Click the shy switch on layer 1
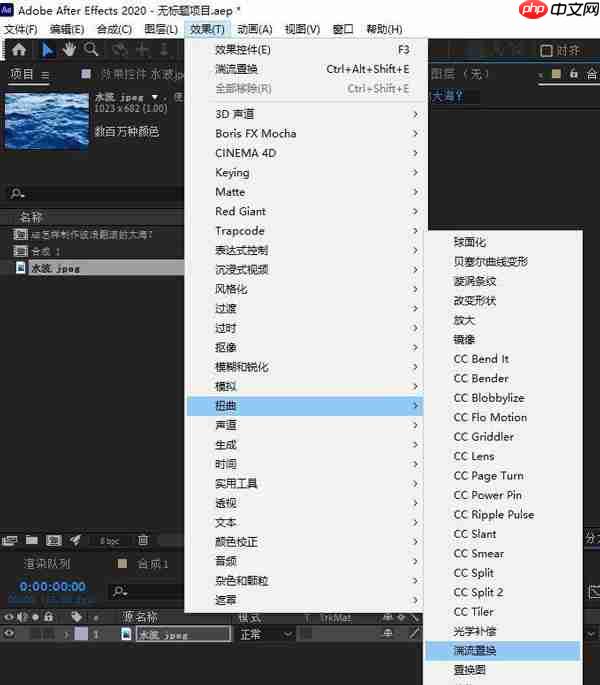This screenshot has width=600, height=685. (388, 633)
